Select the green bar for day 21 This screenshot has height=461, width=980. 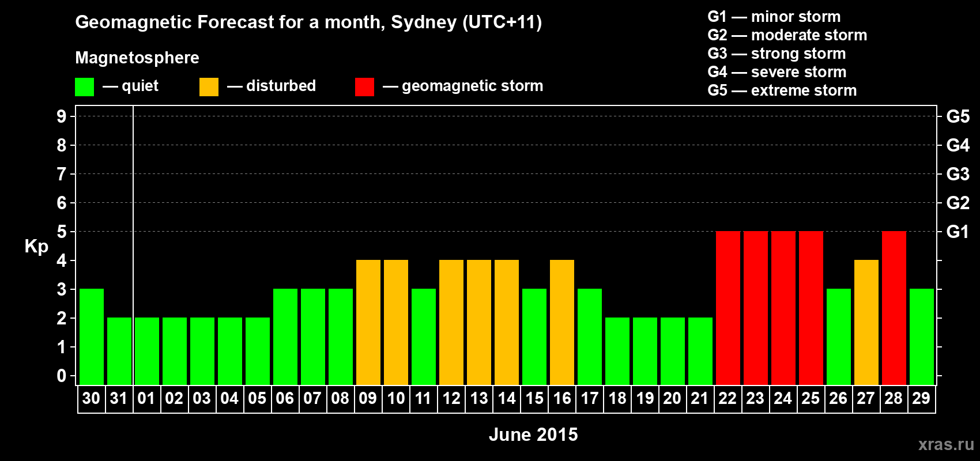coord(700,351)
